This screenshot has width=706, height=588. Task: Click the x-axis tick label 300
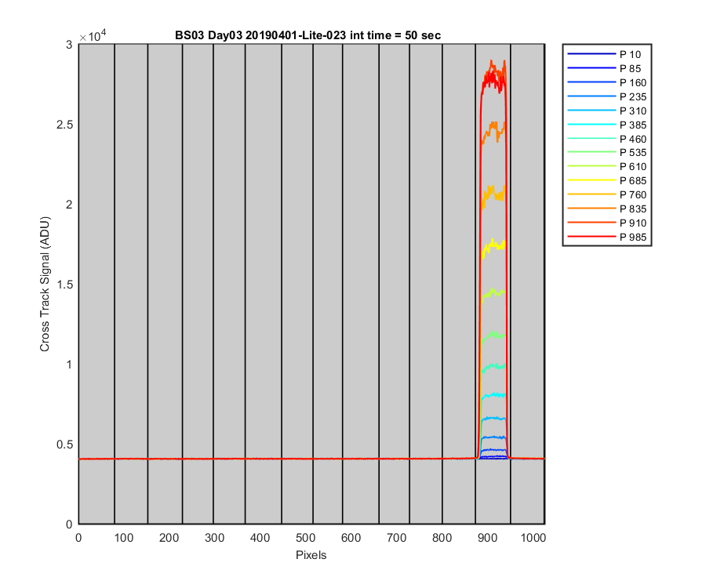click(x=214, y=538)
